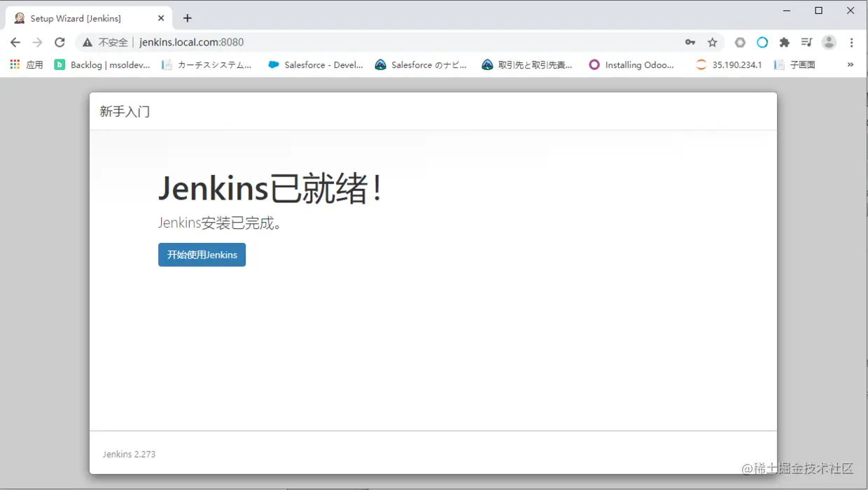Open the media control playlist icon
868x490 pixels.
[806, 42]
